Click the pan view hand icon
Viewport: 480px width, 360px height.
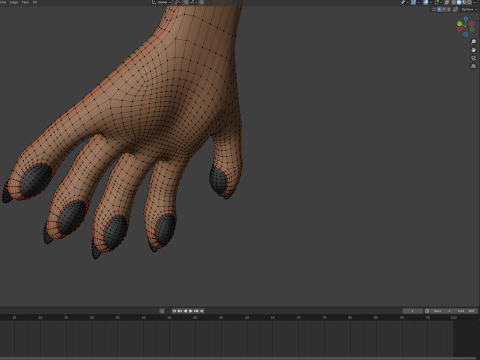click(473, 50)
